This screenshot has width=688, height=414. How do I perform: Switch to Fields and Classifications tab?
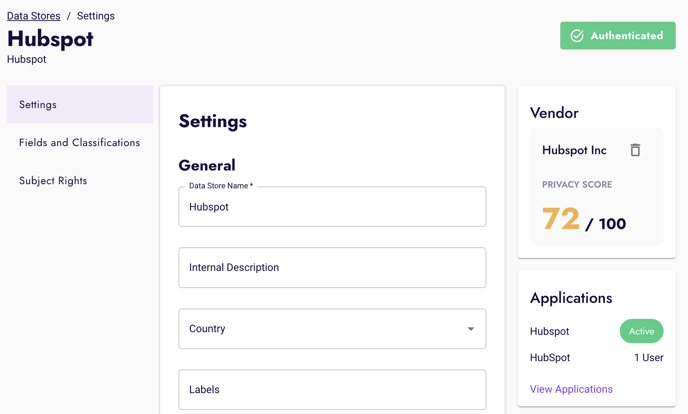pos(80,143)
